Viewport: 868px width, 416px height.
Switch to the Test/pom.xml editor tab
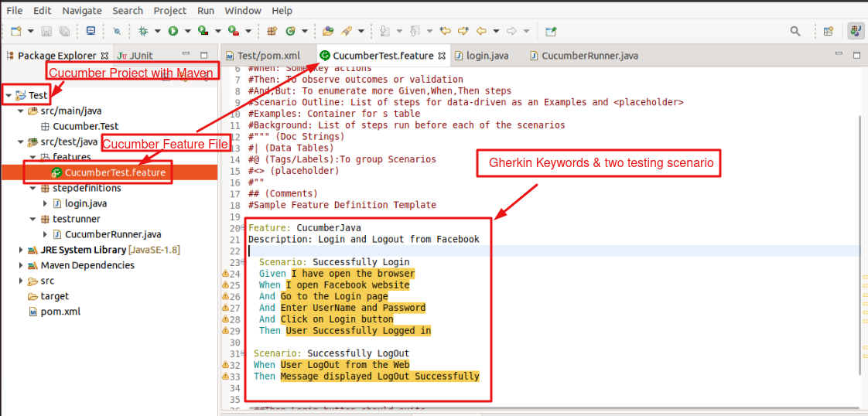pyautogui.click(x=263, y=56)
